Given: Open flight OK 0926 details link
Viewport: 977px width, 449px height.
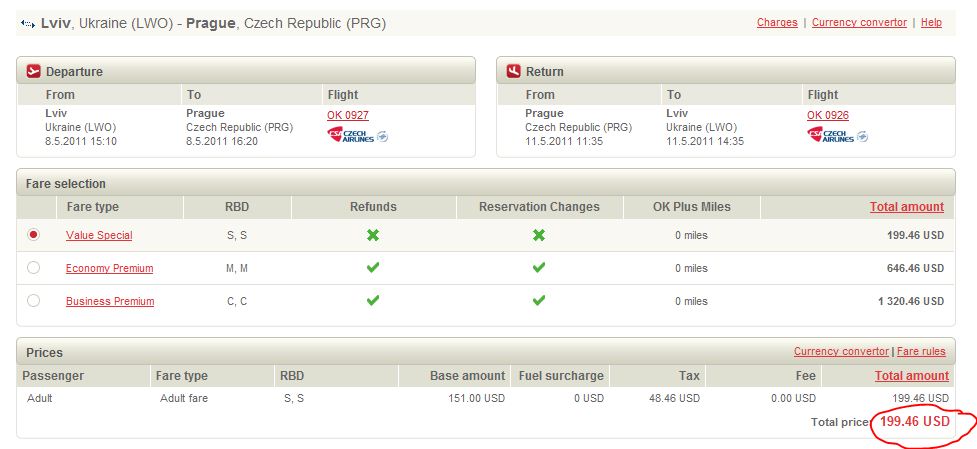Looking at the screenshot, I should coord(828,115).
